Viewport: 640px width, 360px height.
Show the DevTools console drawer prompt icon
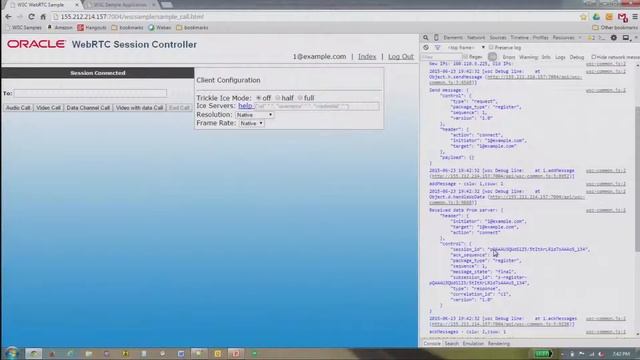pos(602,38)
